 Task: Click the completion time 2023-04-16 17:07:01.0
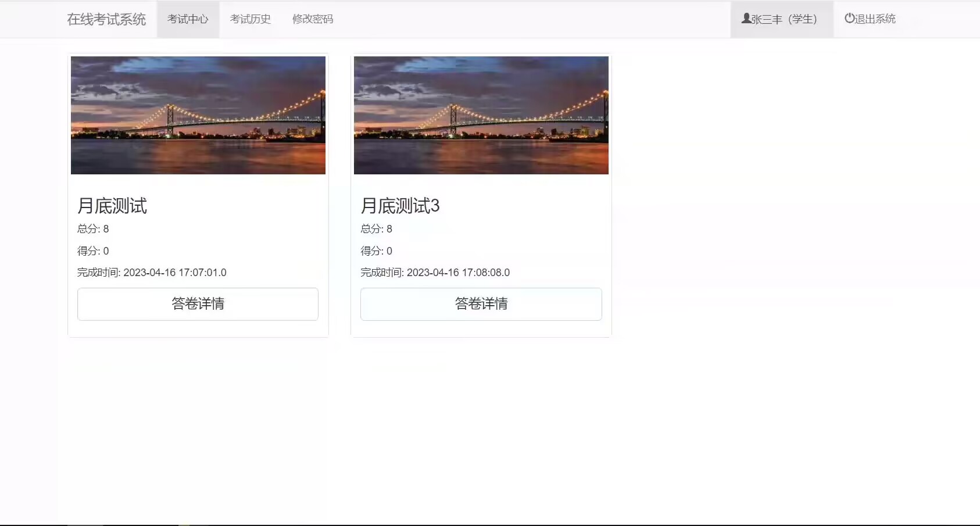click(x=175, y=273)
